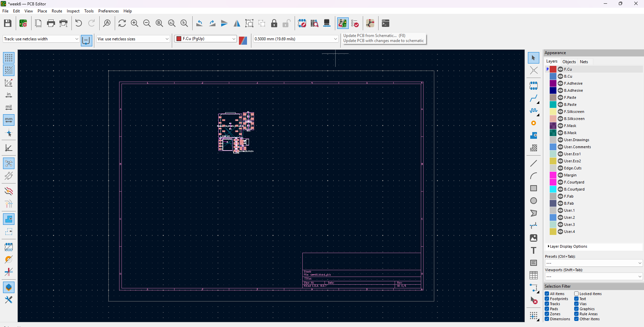The height and width of the screenshot is (327, 644).
Task: Click the Save icon in the toolbar
Action: (8, 23)
